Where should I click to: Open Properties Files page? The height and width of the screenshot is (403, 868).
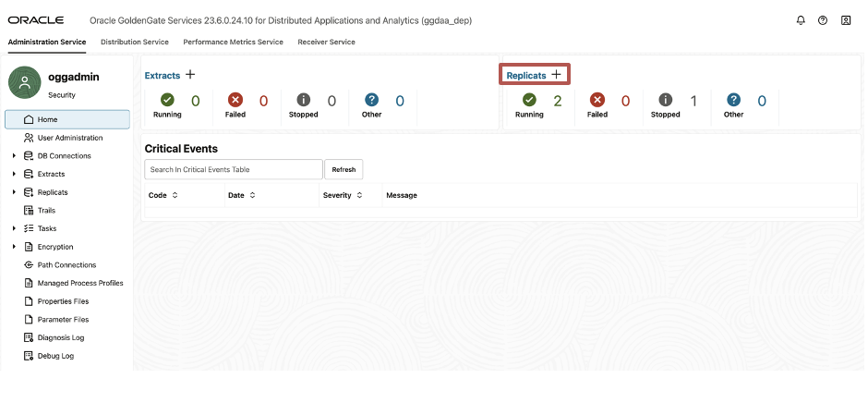(63, 301)
